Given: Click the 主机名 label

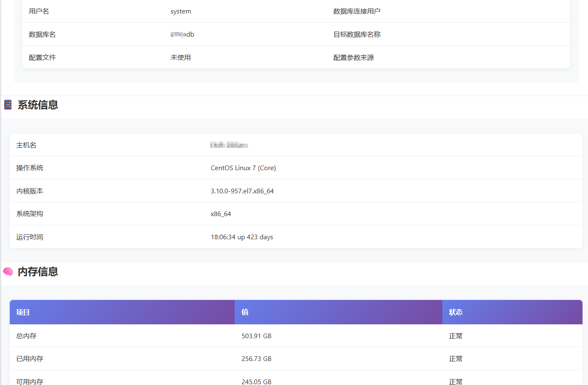Looking at the screenshot, I should coord(26,145).
